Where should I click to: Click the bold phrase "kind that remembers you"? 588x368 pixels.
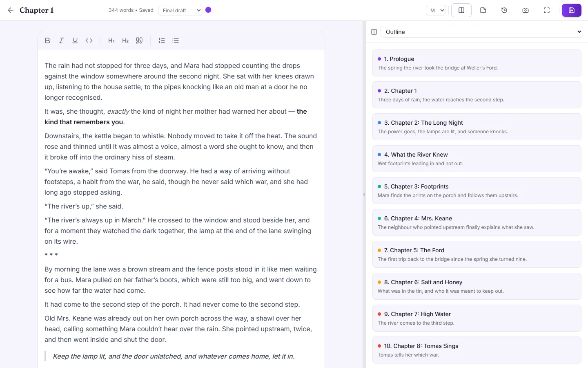(84, 122)
